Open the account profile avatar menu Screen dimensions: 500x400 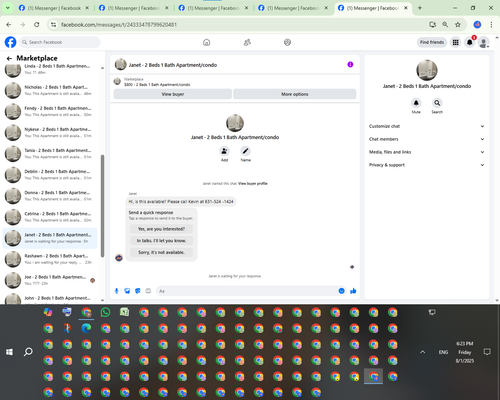(484, 42)
